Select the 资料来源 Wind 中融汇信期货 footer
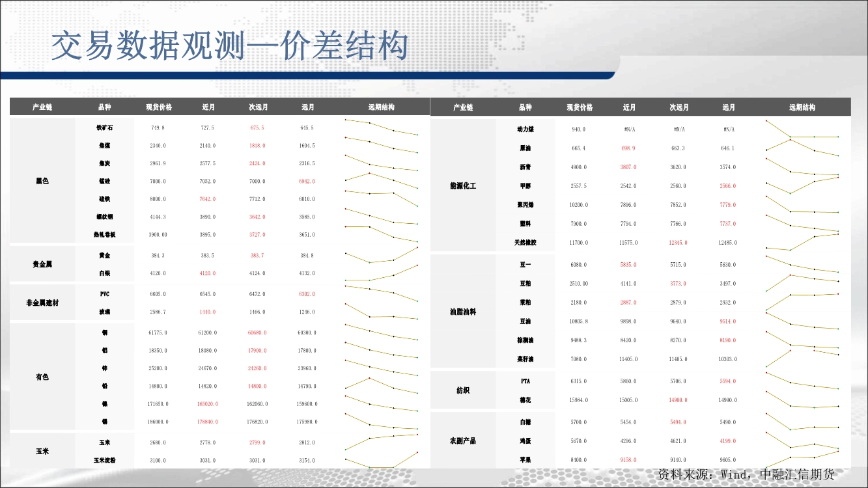Viewport: 868px width, 488px height. pos(746,474)
